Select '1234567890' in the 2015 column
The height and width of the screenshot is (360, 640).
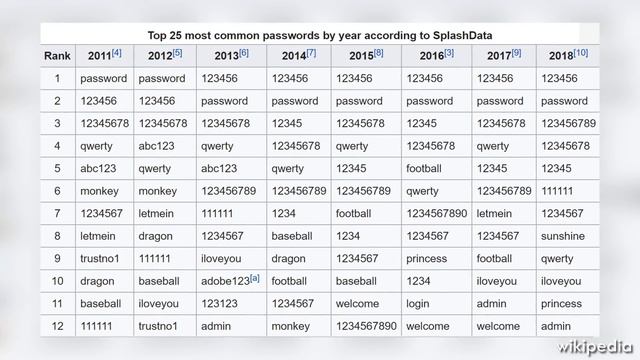click(x=366, y=326)
